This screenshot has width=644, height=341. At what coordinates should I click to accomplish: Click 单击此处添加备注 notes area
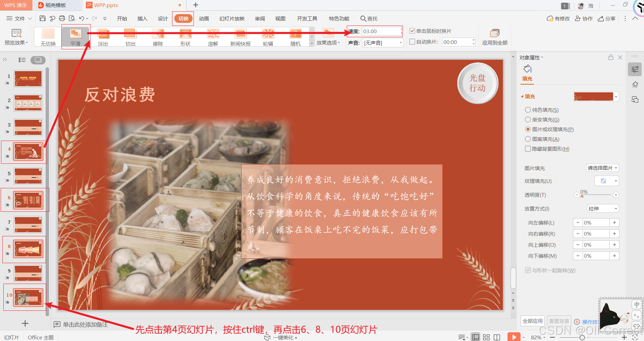pyautogui.click(x=86, y=325)
